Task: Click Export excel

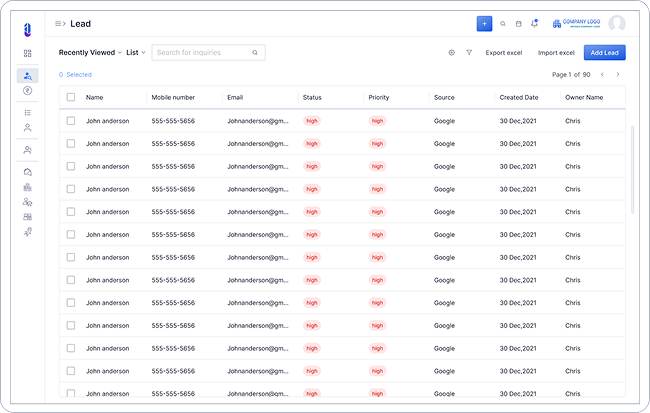Action: pos(503,52)
